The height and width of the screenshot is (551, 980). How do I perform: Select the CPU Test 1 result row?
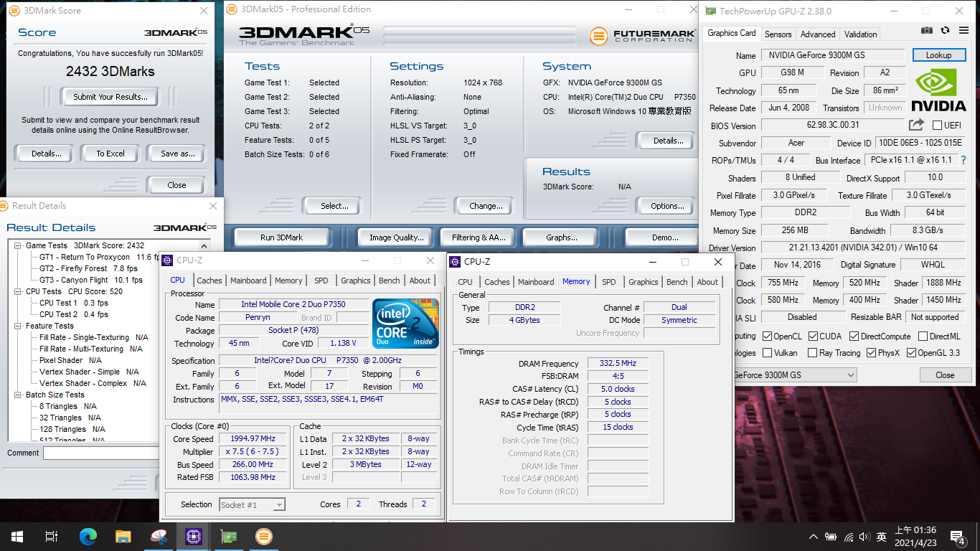[x=73, y=303]
